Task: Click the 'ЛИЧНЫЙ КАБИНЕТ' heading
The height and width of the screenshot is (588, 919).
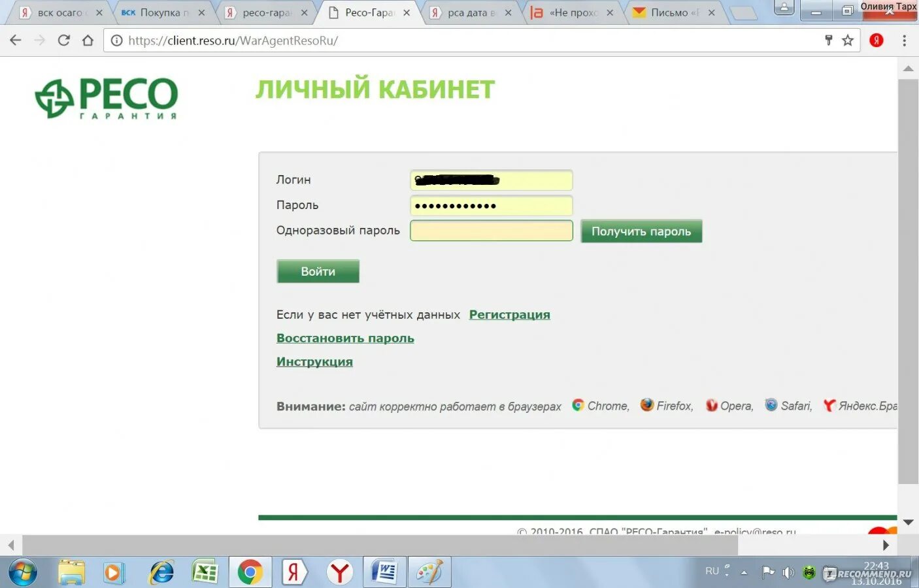Action: [375, 90]
